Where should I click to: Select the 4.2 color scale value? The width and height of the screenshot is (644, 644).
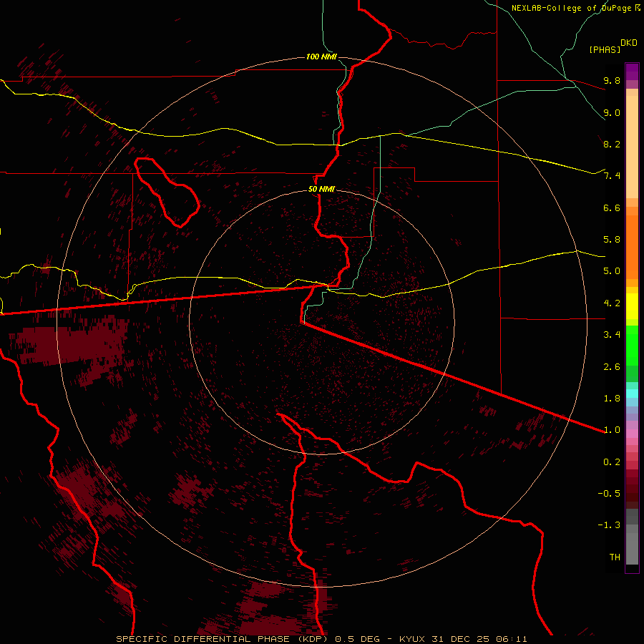pos(612,303)
